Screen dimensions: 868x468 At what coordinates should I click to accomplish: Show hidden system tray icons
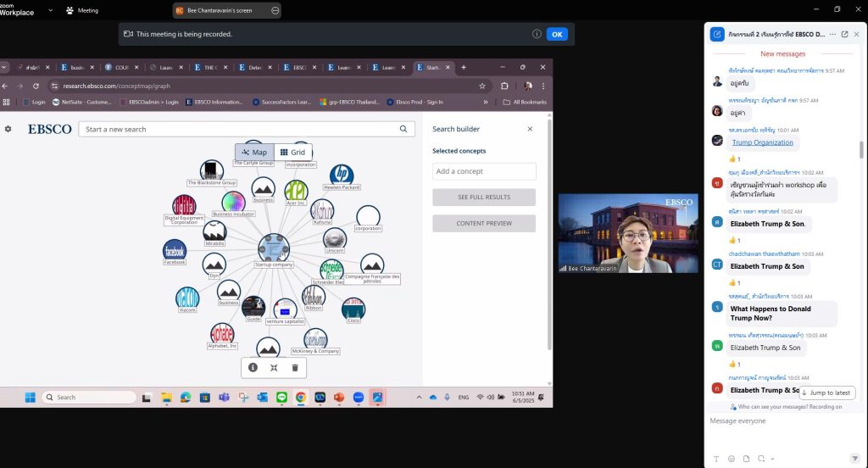tap(419, 397)
